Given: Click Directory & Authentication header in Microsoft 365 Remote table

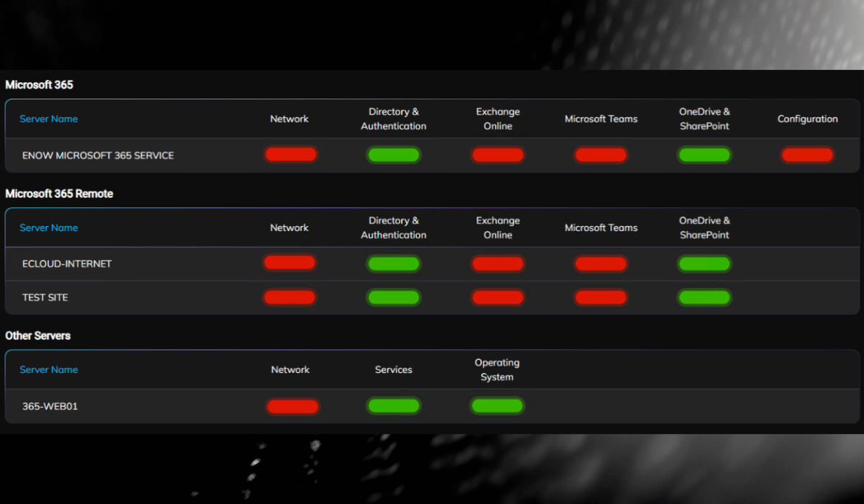Looking at the screenshot, I should (x=394, y=228).
